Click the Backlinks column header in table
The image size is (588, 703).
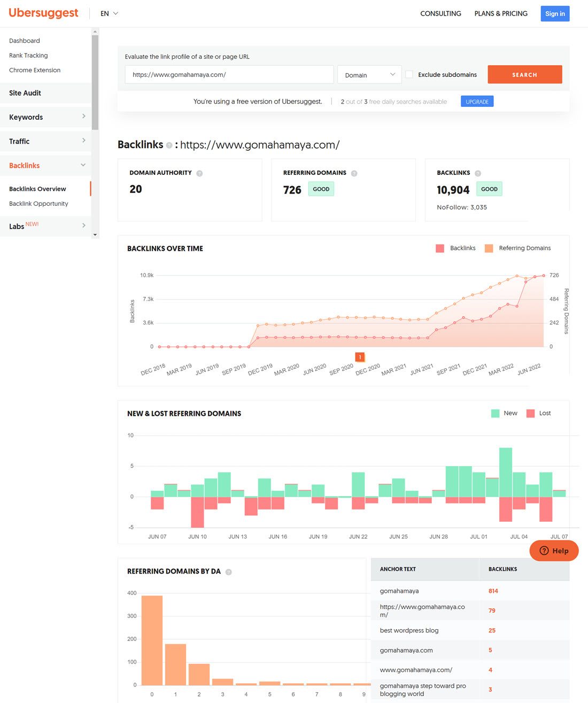point(502,569)
